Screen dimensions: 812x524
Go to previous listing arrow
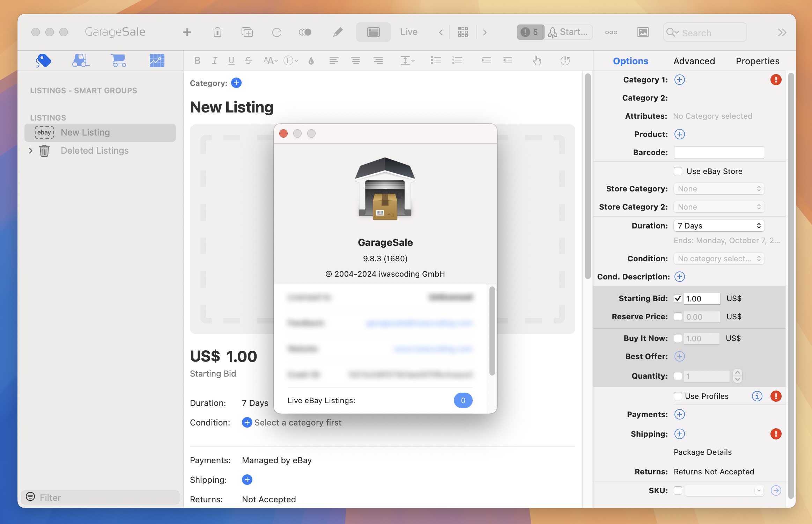(441, 32)
